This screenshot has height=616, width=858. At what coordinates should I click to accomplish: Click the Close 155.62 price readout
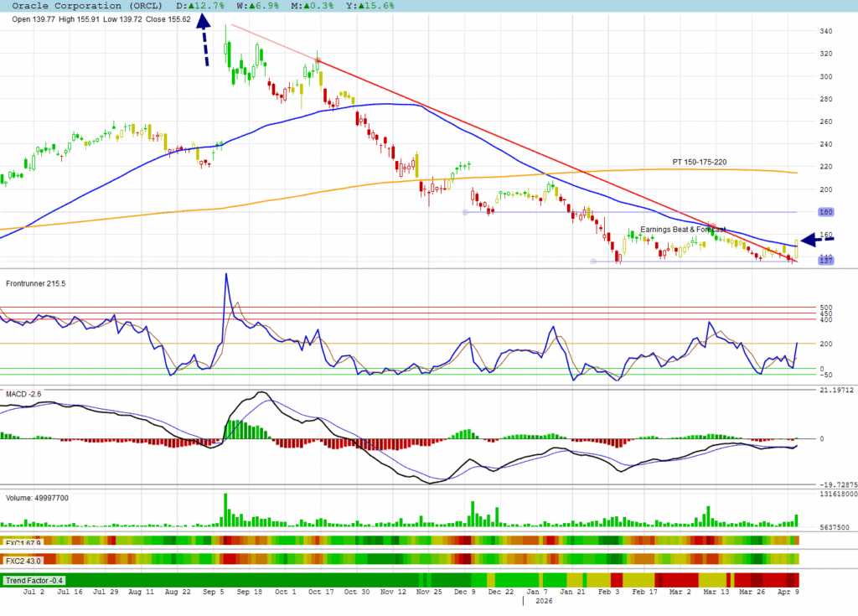pyautogui.click(x=166, y=19)
